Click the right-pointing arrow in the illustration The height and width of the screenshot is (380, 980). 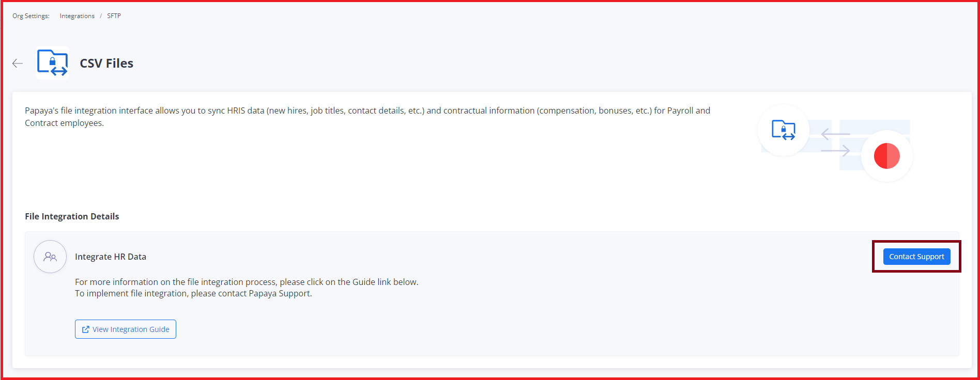[835, 150]
